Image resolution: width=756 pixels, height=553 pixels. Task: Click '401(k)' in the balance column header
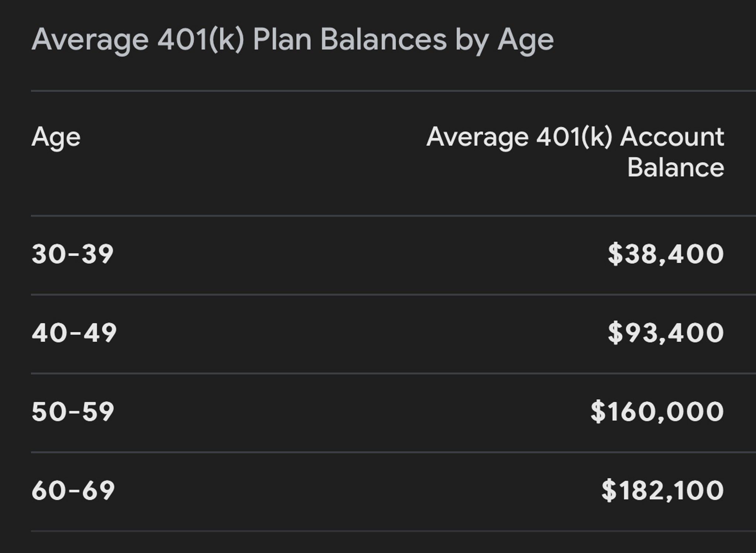(x=574, y=138)
